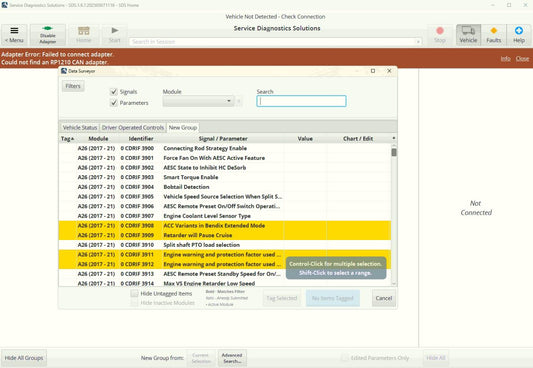
Task: Select row Retarder will Pause Cruise
Action: 225,235
